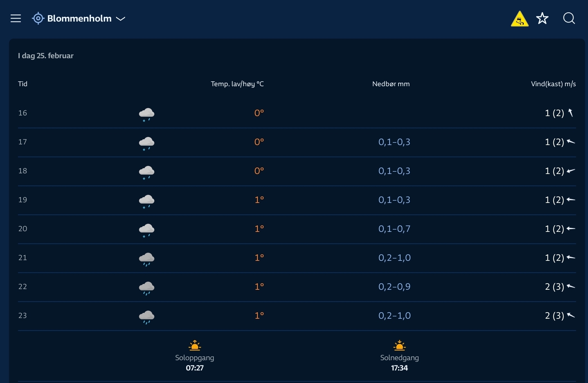Select the 'Temp. lav/høy °C' column header

(x=237, y=84)
